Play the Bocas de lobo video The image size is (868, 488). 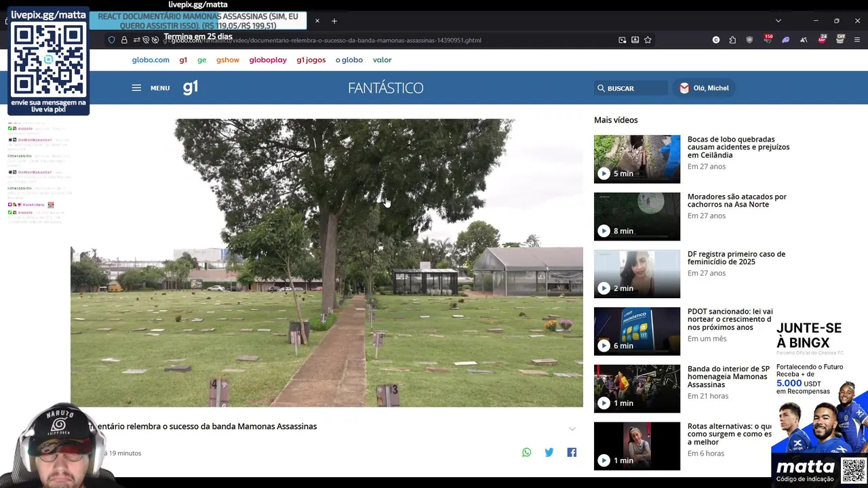(637, 159)
